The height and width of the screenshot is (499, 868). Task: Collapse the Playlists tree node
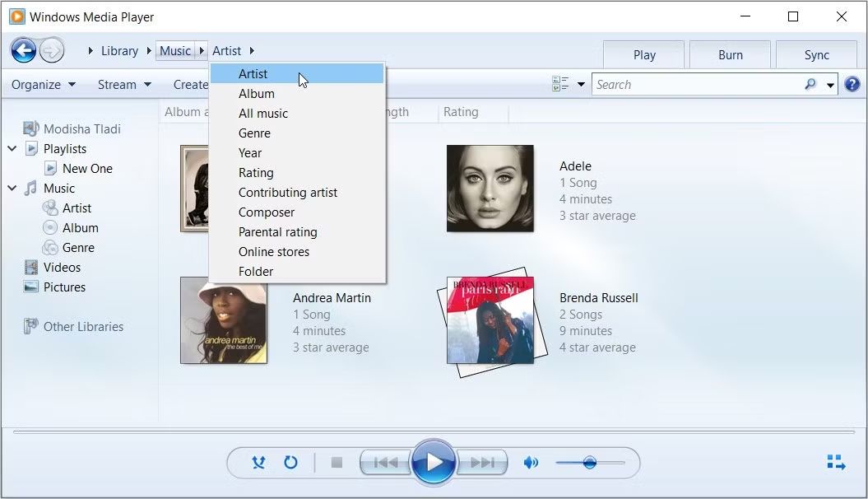point(12,148)
